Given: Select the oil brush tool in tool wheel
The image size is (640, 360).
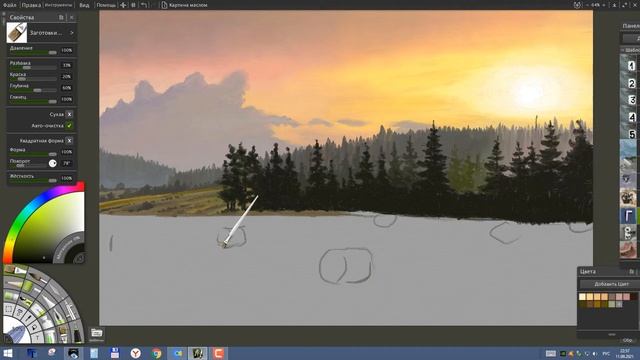Looking at the screenshot, I should click(16, 270).
